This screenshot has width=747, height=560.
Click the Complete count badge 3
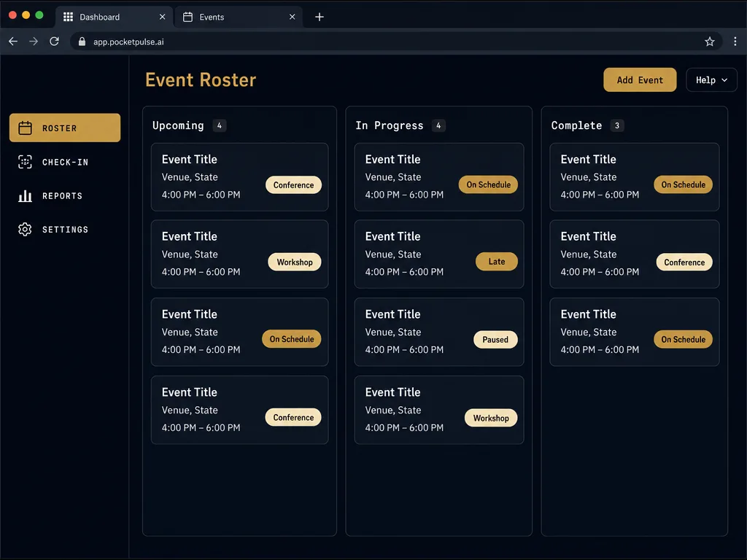click(x=617, y=125)
